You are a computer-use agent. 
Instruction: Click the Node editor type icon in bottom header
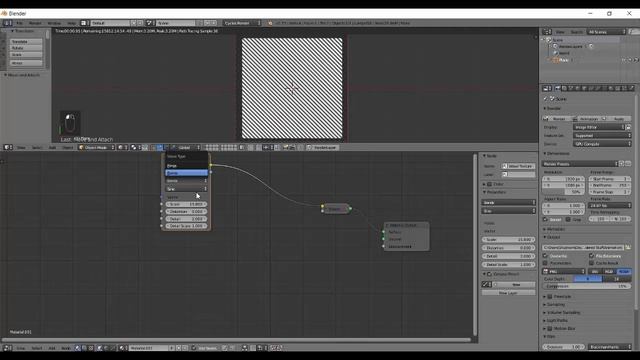[7, 348]
